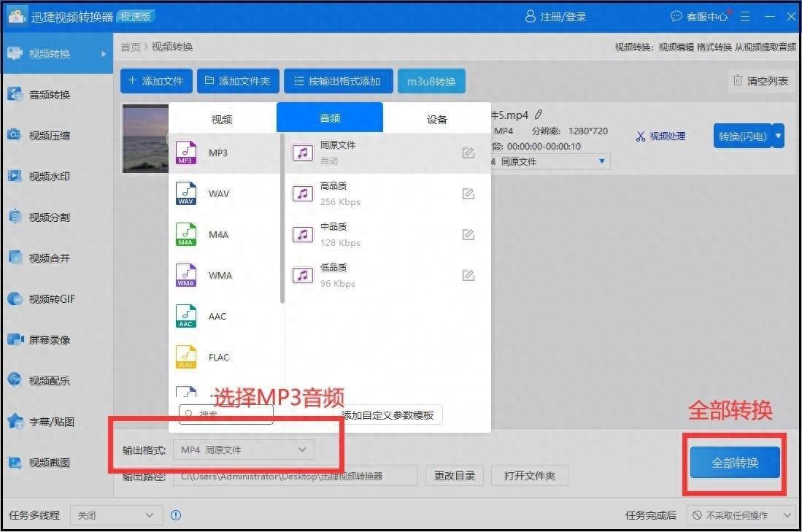
Task: Open the file's 同原文件 format dropdown
Action: (550, 162)
